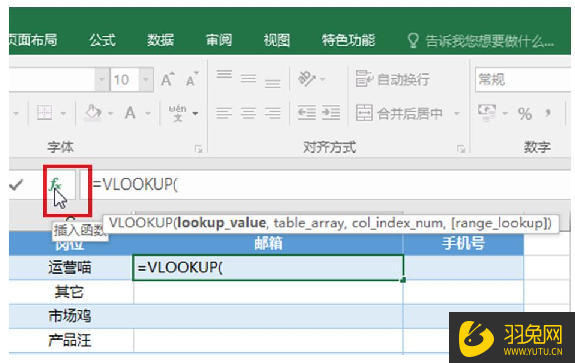Apply top vertical alignment
The height and width of the screenshot is (363, 575).
point(224,75)
